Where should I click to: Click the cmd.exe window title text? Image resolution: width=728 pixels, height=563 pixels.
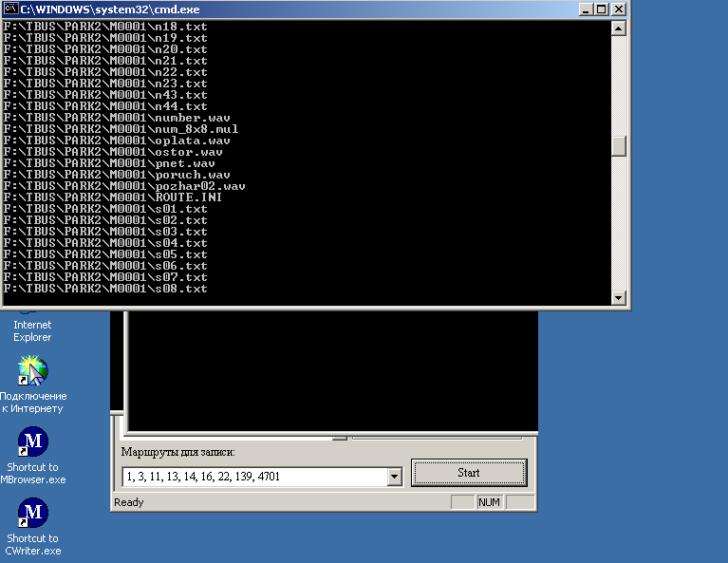pyautogui.click(x=110, y=9)
